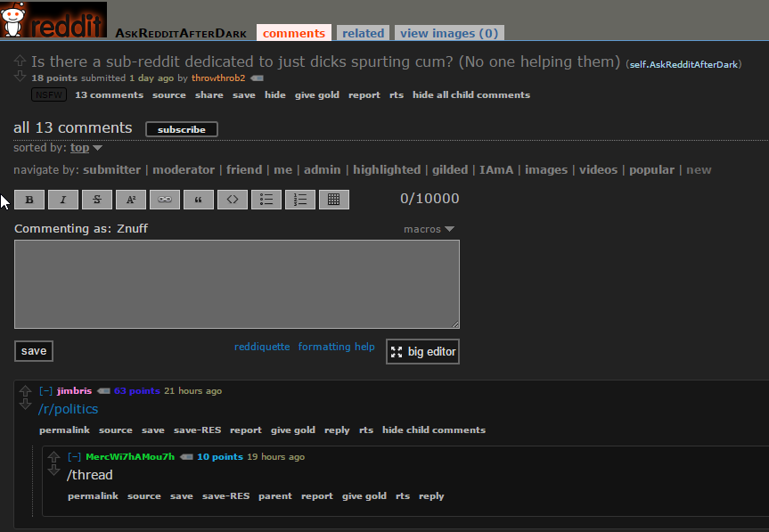The height and width of the screenshot is (532, 769).
Task: Insert a link with the chain icon
Action: pyautogui.click(x=165, y=200)
